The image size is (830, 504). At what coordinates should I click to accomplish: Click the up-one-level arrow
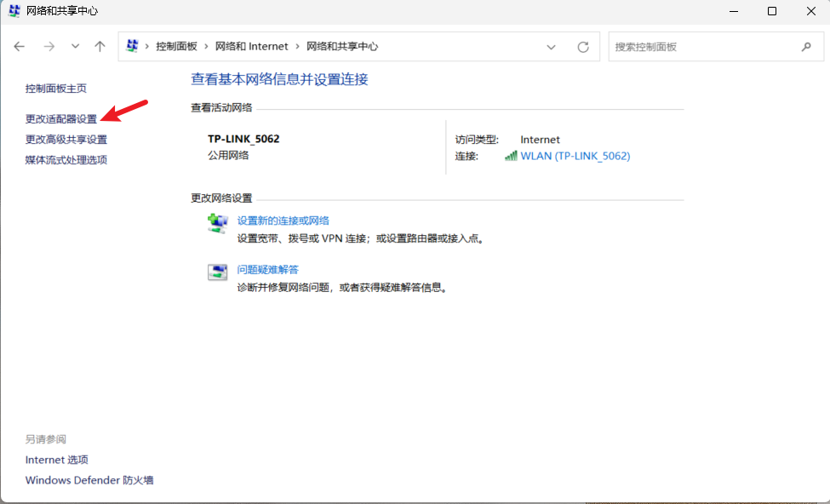point(99,47)
